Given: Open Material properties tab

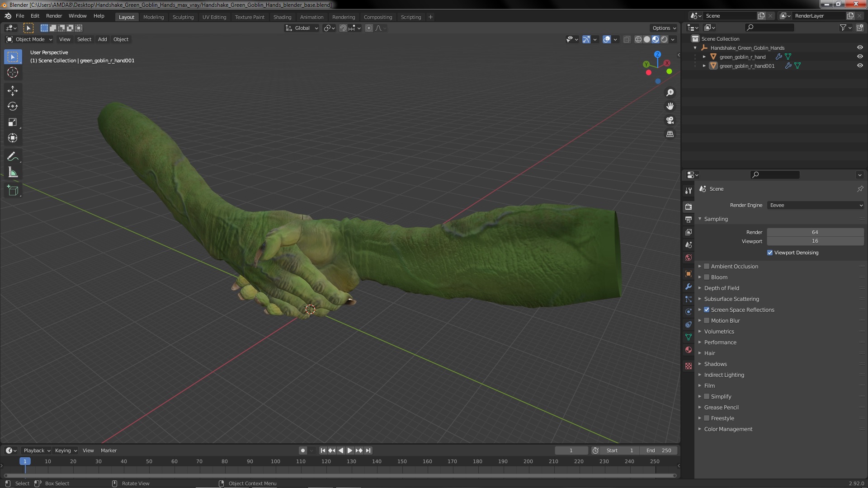Looking at the screenshot, I should pos(689,350).
